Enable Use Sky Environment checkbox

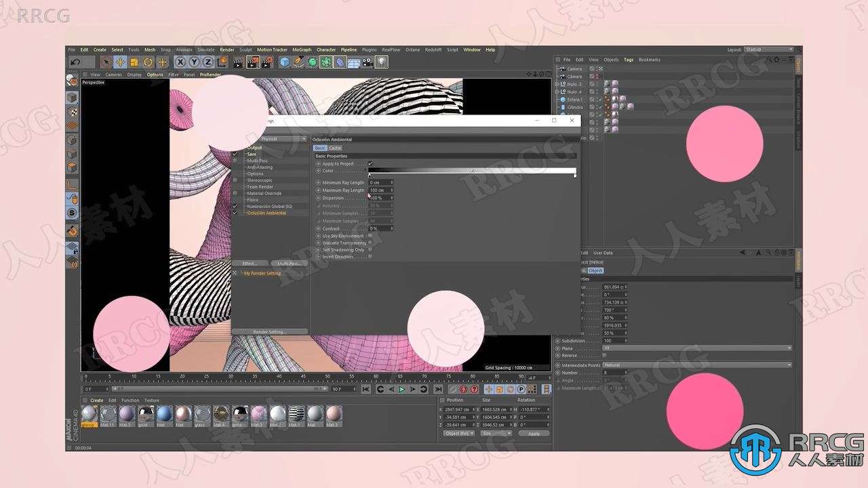pos(370,236)
